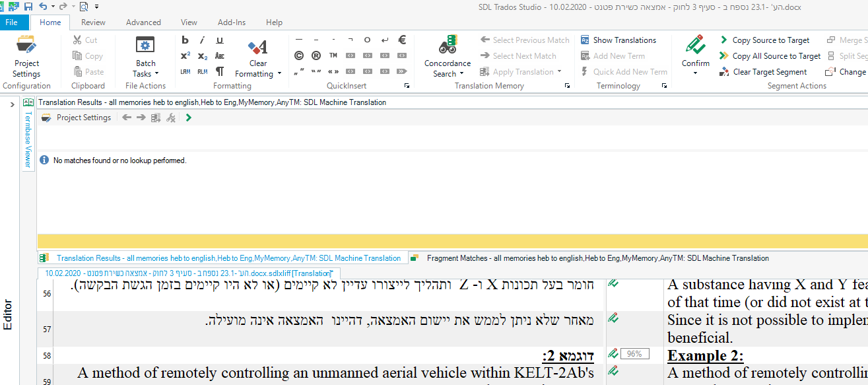Image resolution: width=868 pixels, height=385 pixels.
Task: Click the Clear Target Segment icon
Action: click(x=723, y=71)
